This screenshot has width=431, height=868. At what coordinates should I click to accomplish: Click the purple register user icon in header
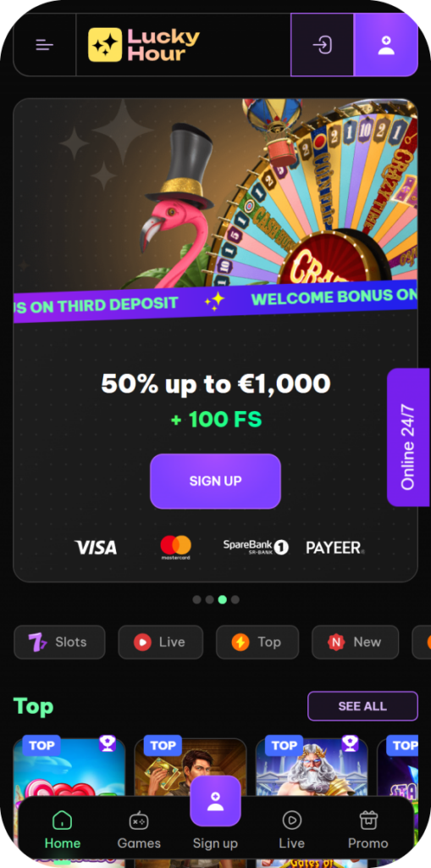385,45
